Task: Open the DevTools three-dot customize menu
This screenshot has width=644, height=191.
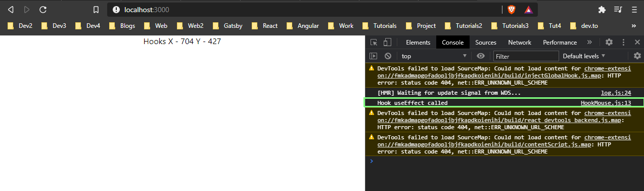Action: (623, 43)
